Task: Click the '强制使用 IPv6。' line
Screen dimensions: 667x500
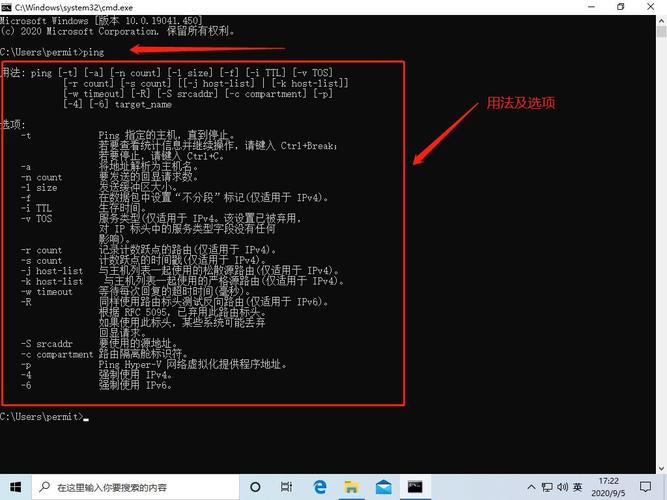Action: 135,386
